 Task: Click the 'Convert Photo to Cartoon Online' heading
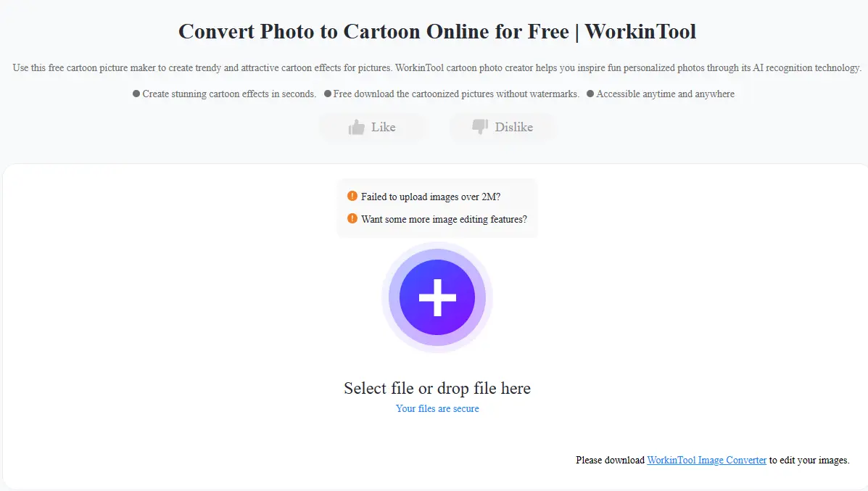[437, 32]
